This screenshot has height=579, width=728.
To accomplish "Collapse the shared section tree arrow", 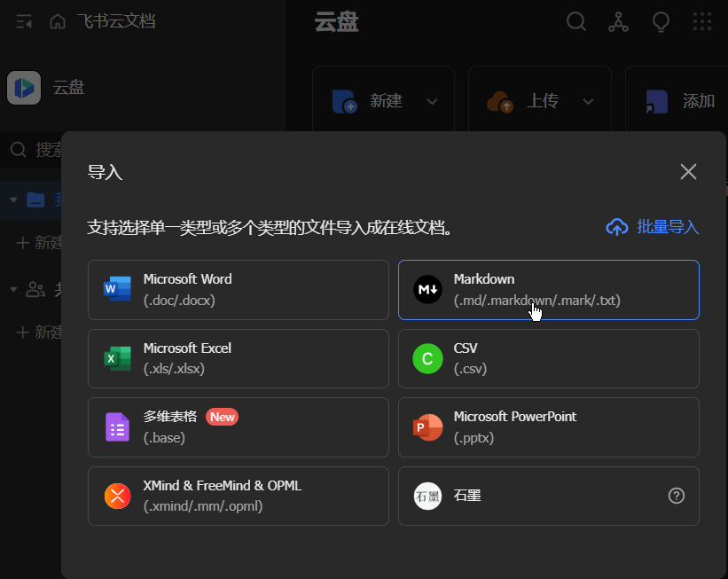I will point(13,288).
